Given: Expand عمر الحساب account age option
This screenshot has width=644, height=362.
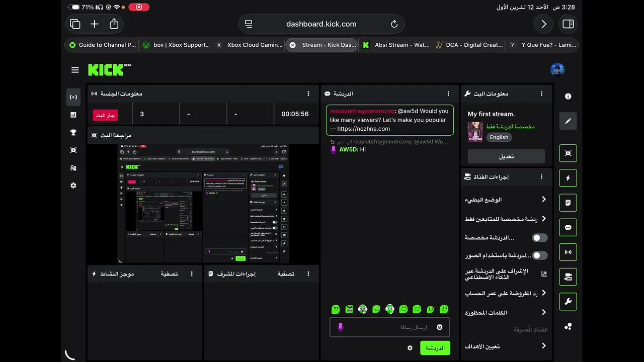Looking at the screenshot, I should pyautogui.click(x=505, y=293).
